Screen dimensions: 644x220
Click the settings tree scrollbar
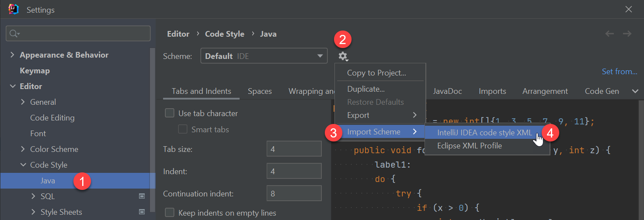point(153,129)
